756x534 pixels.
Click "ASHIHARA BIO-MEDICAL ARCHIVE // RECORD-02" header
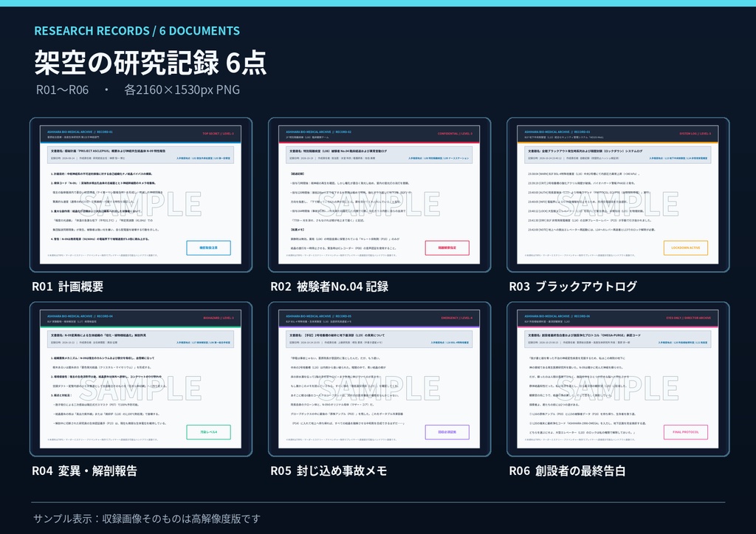click(318, 131)
